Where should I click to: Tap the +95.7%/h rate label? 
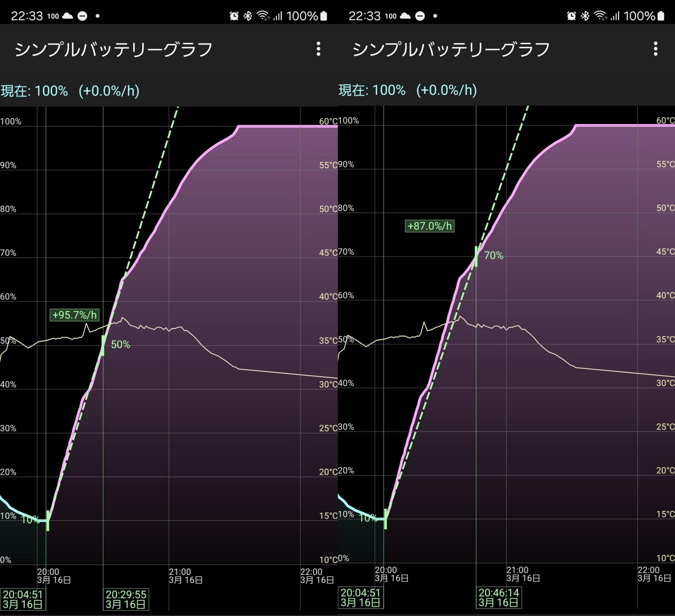pyautogui.click(x=74, y=315)
